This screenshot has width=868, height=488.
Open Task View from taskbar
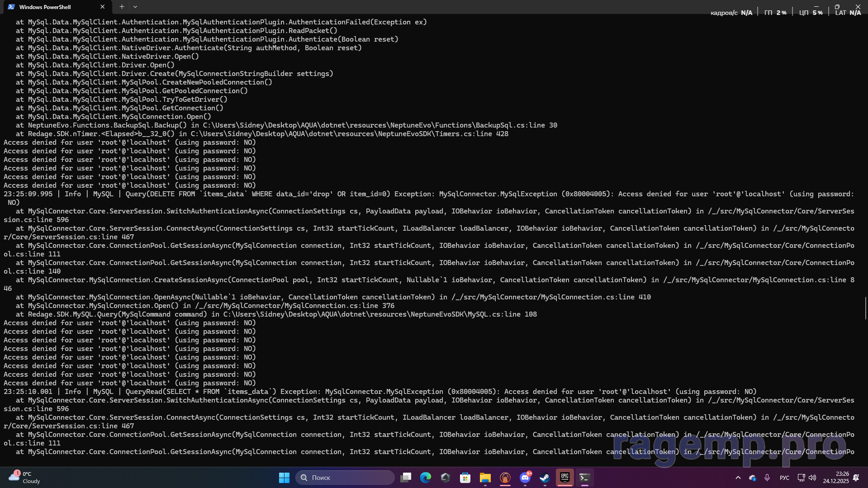pos(406,478)
